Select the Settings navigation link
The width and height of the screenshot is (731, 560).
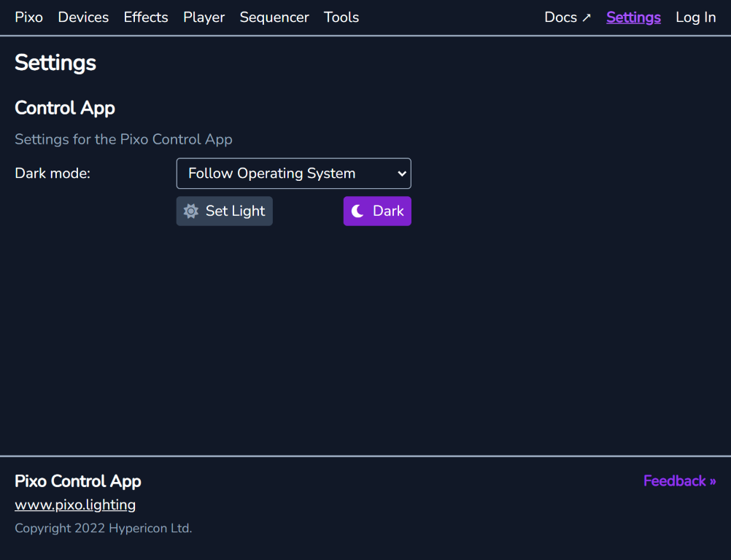[633, 17]
